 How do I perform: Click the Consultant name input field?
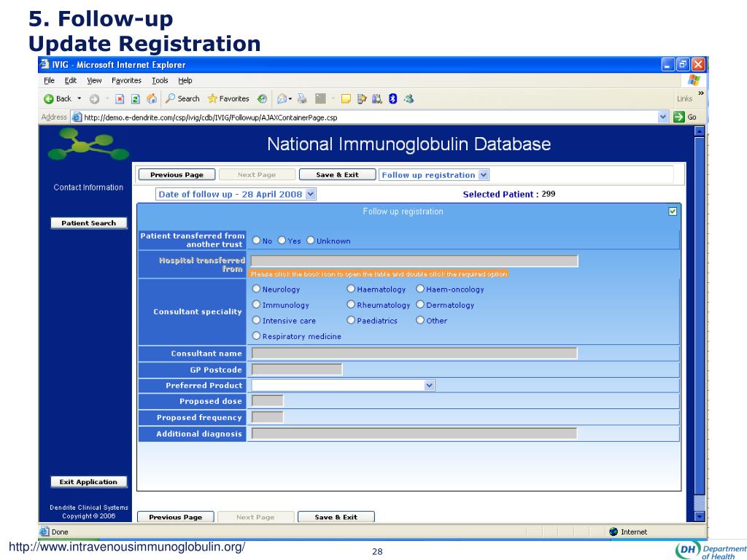pos(414,353)
